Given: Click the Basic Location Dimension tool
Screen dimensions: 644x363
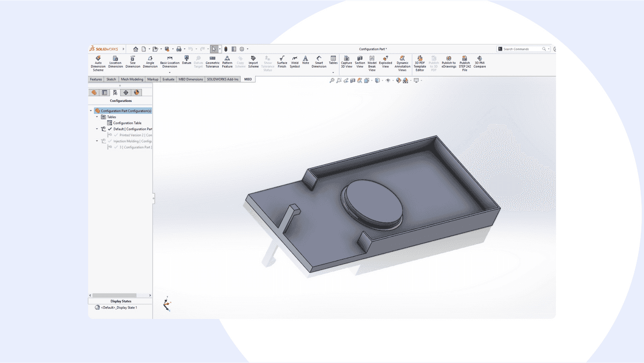Looking at the screenshot, I should tap(170, 62).
